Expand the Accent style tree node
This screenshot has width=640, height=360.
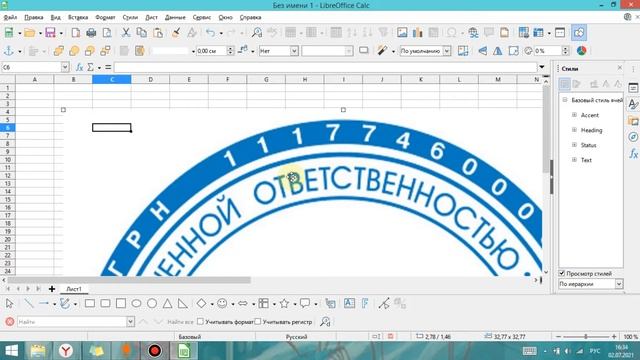(574, 115)
